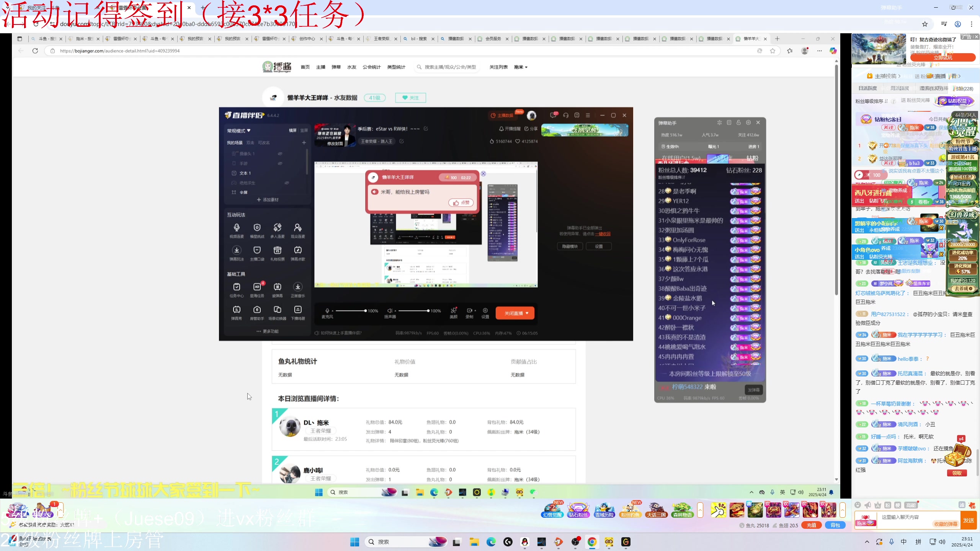This screenshot has height=551, width=980.
Task: Click the bojianger page vertical scrollbar
Action: (836, 180)
